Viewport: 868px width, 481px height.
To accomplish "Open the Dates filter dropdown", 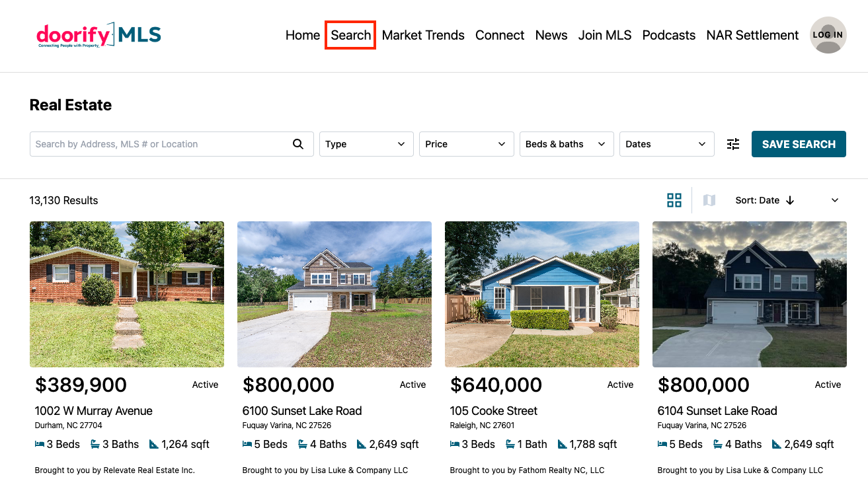I will pos(666,143).
